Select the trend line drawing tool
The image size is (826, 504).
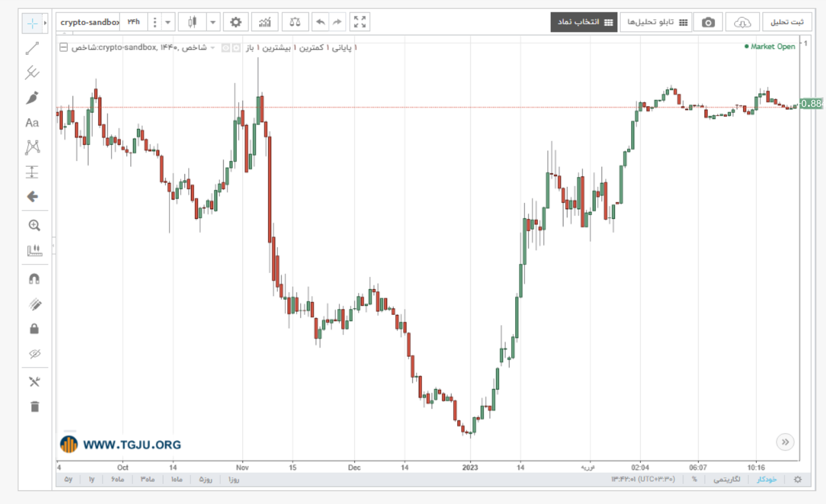tap(32, 48)
